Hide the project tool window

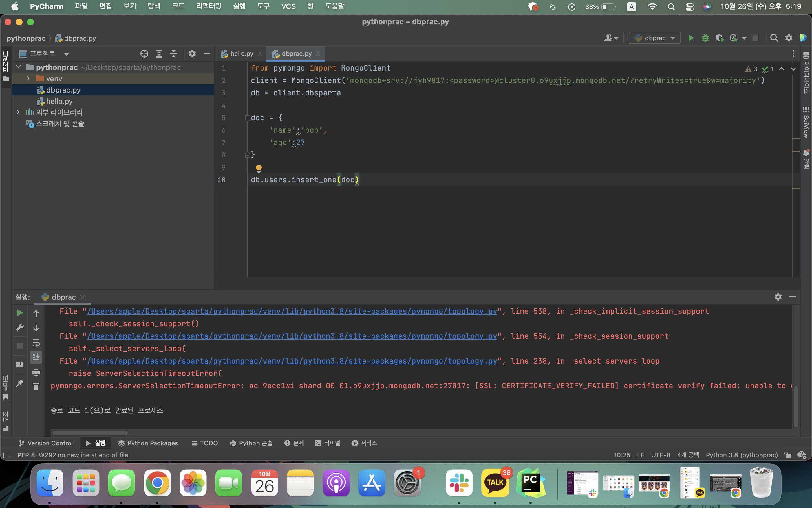207,54
